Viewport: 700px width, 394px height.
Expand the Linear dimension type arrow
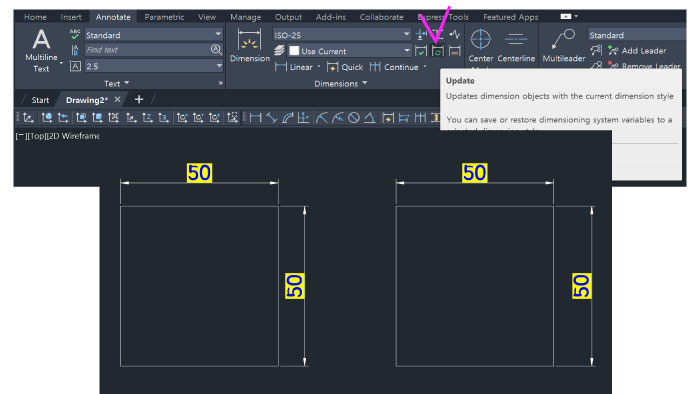point(319,67)
